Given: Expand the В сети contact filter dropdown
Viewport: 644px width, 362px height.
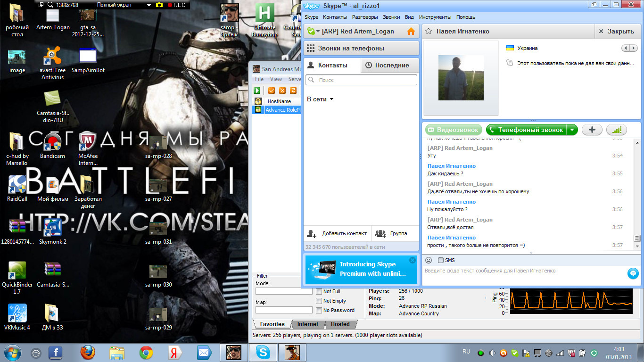Looking at the screenshot, I should pos(331,99).
